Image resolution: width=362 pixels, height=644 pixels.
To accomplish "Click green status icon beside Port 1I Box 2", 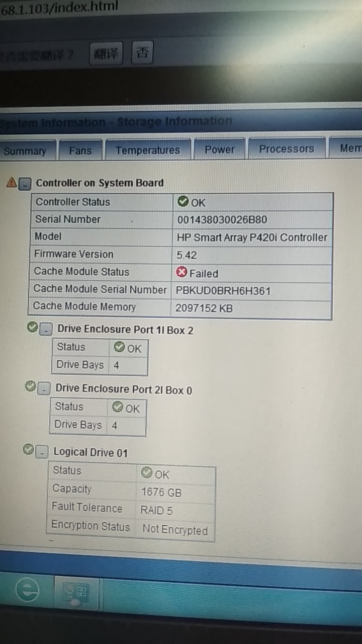I will coord(32,328).
